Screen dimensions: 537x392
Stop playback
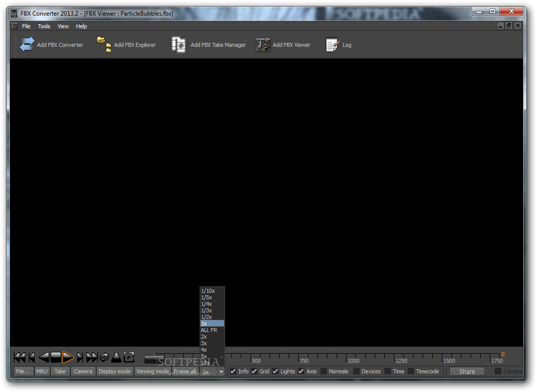click(55, 357)
